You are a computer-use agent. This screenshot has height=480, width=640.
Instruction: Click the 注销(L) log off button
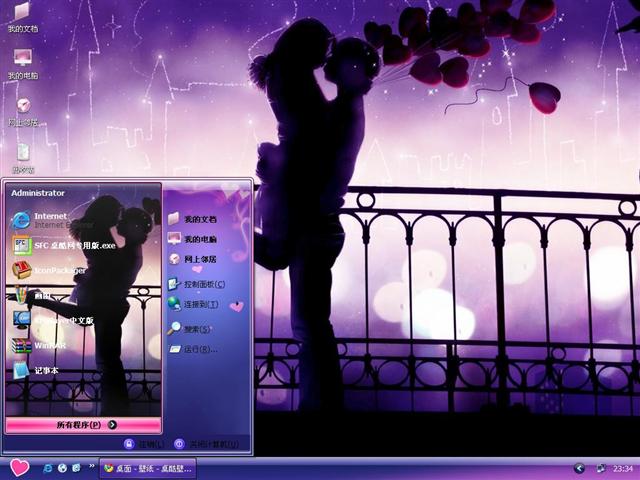pyautogui.click(x=144, y=444)
